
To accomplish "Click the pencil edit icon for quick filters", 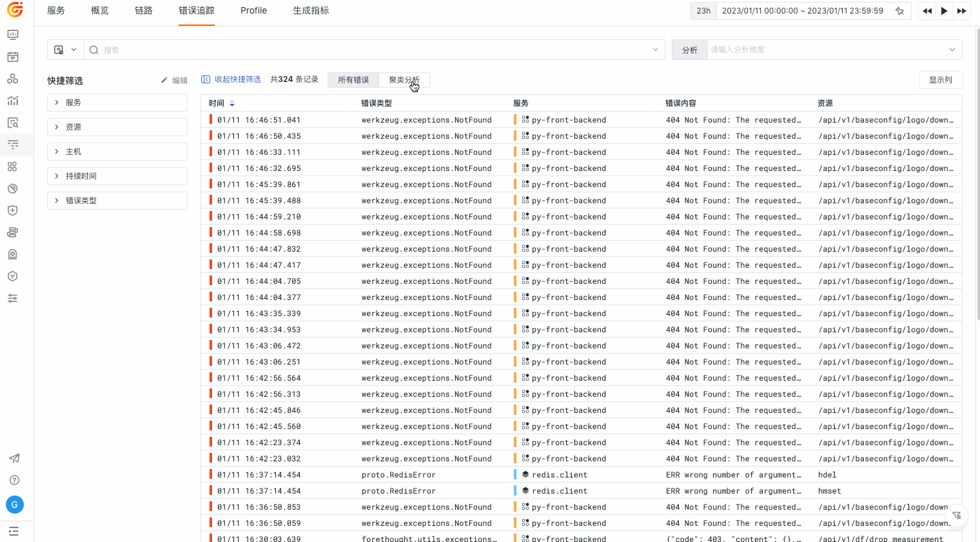I will (164, 80).
